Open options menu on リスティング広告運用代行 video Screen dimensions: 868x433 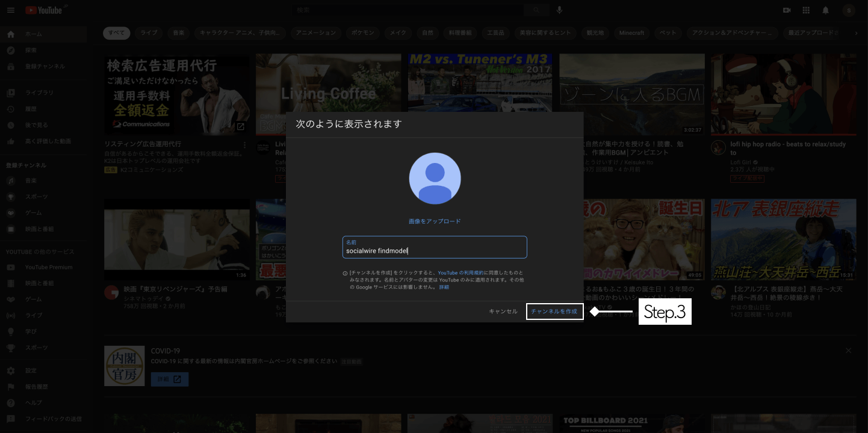[x=244, y=145]
